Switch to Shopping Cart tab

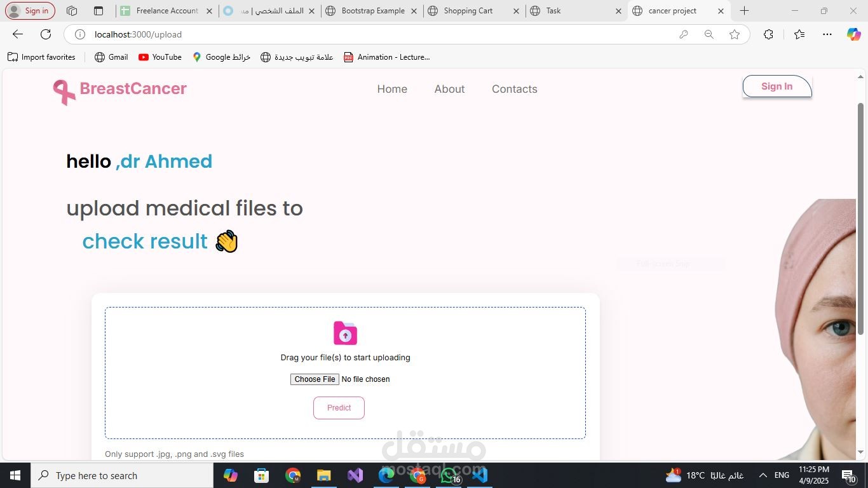click(474, 11)
